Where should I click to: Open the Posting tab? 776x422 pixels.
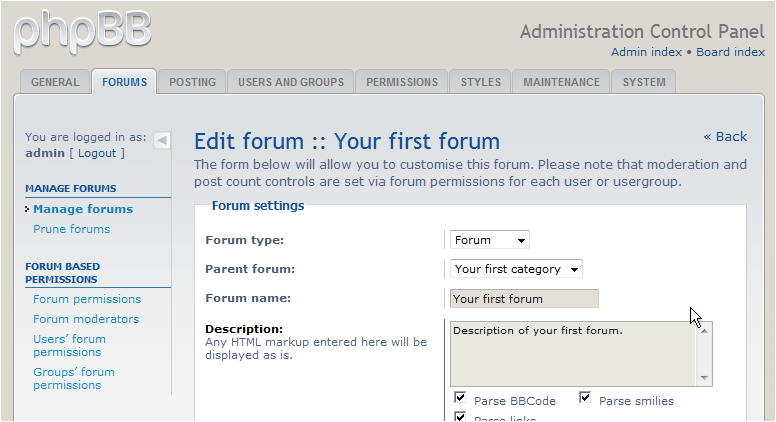[x=192, y=82]
